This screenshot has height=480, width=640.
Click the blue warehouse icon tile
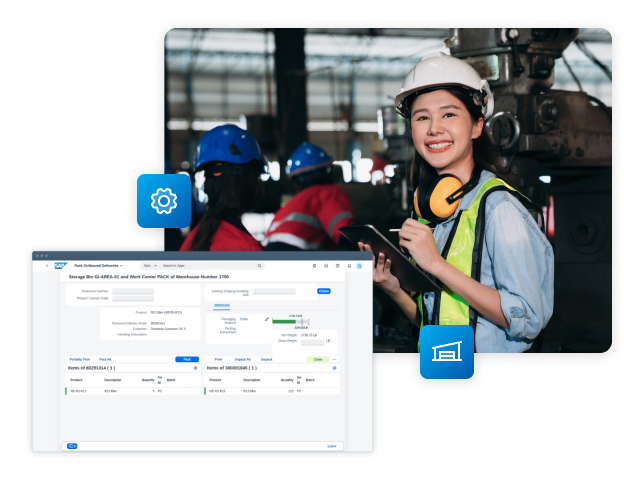446,352
